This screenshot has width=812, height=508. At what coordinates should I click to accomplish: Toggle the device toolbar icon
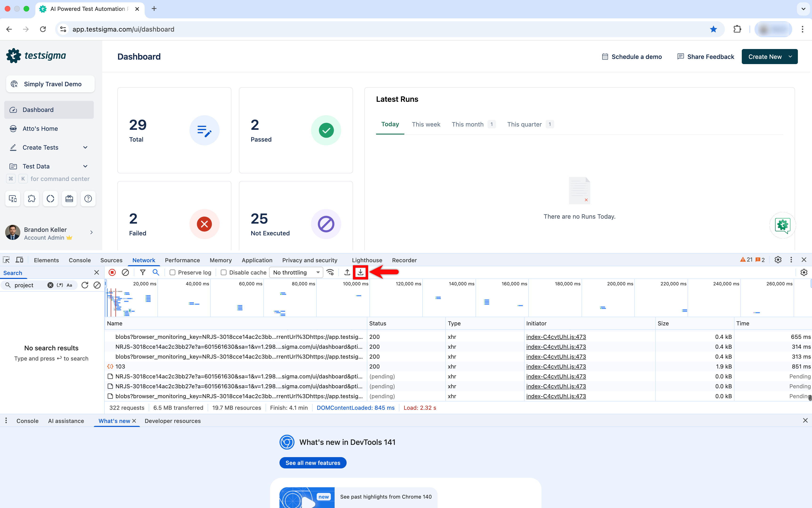[x=20, y=260]
